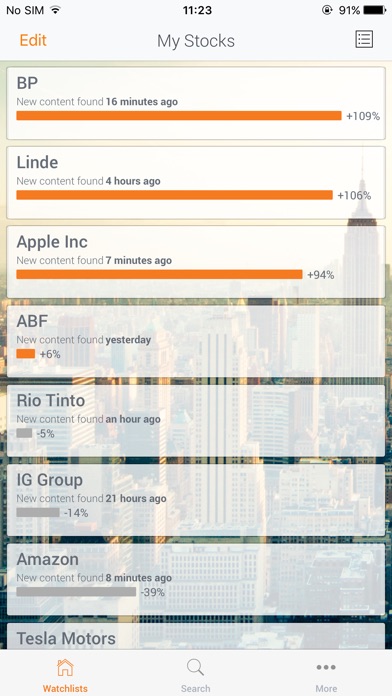Select the Apple Inc stock entry
The image size is (392, 696).
[x=196, y=262]
